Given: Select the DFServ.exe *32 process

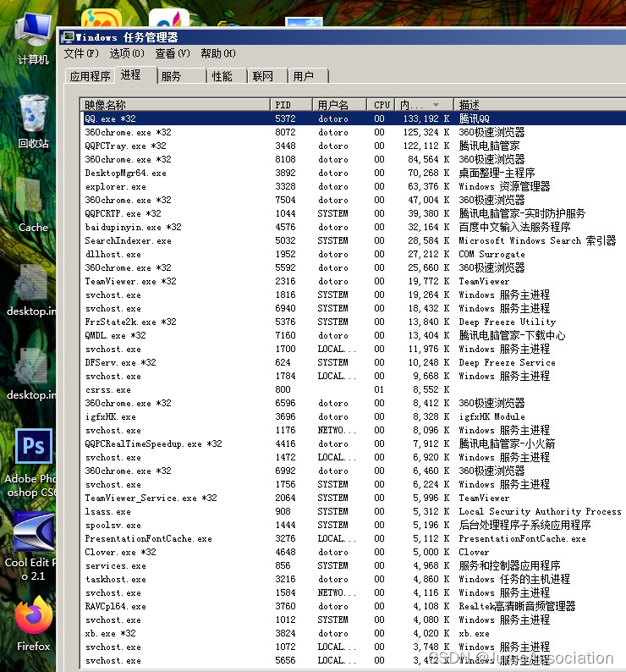Looking at the screenshot, I should point(354,362).
